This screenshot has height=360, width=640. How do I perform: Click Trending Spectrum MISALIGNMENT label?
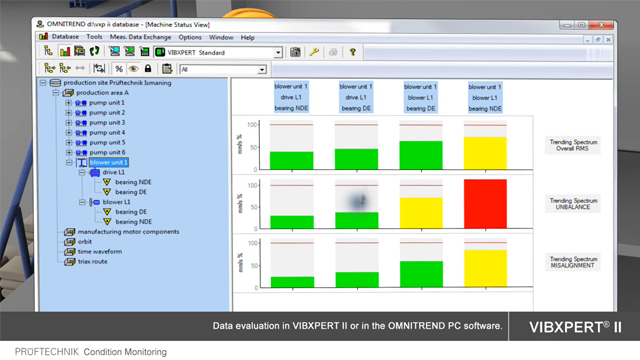point(573,262)
